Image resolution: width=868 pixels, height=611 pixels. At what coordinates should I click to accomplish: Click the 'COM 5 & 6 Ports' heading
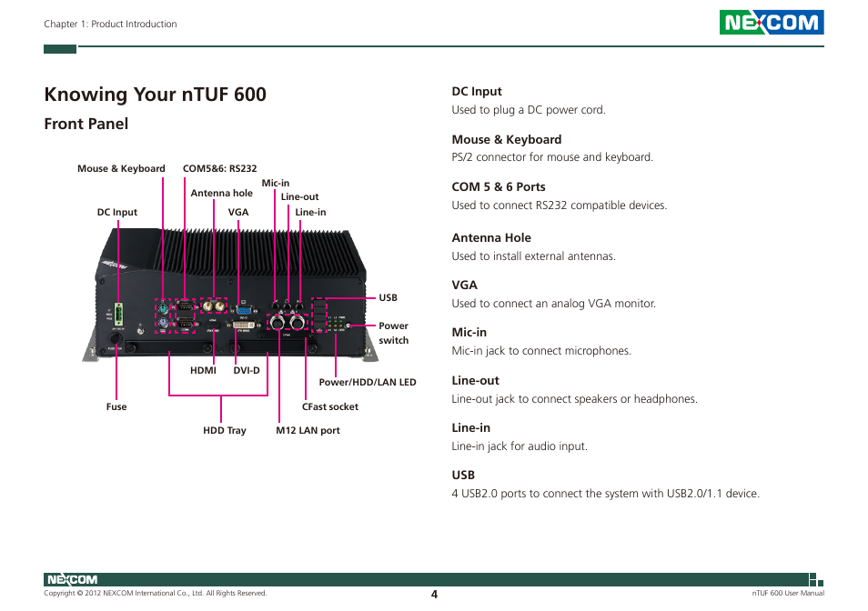pos(499,187)
